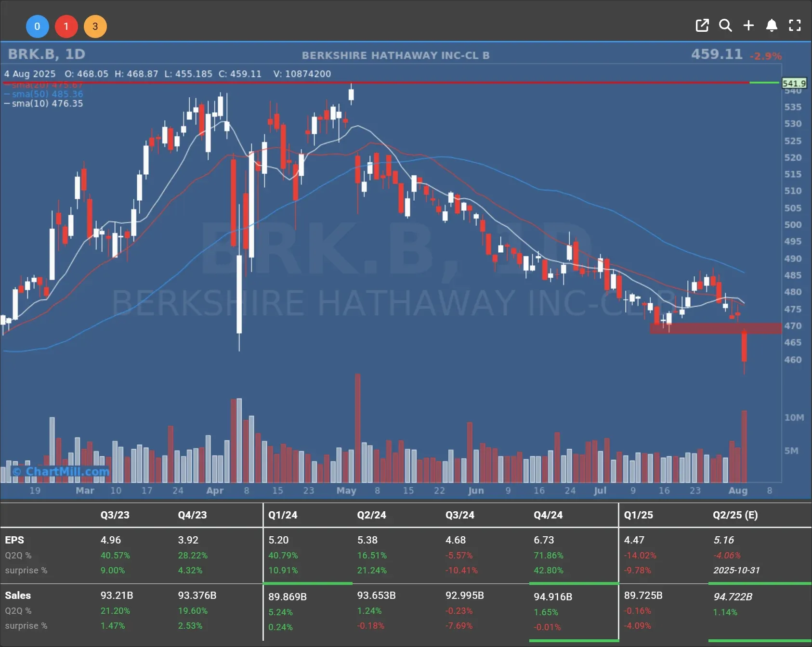Click the Sales row label
Viewport: 812px width, 647px height.
[18, 595]
